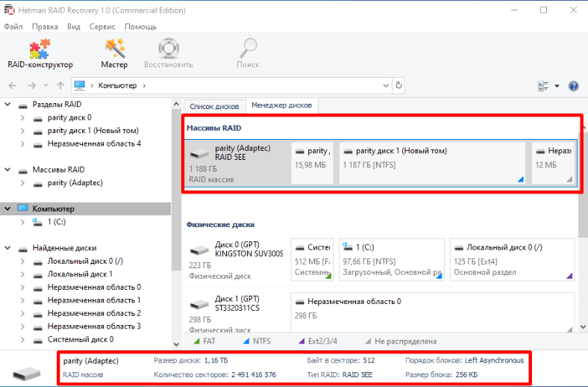
Task: Click computer icon in address bar
Action: click(x=80, y=86)
